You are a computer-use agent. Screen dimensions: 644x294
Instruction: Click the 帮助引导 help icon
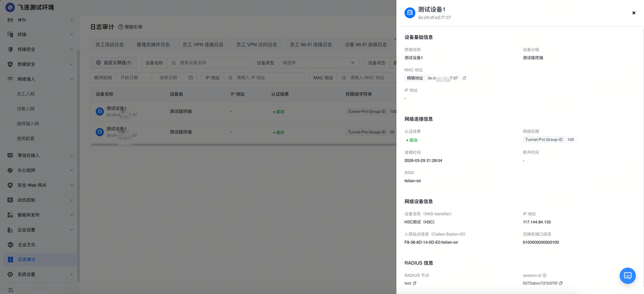pyautogui.click(x=121, y=27)
